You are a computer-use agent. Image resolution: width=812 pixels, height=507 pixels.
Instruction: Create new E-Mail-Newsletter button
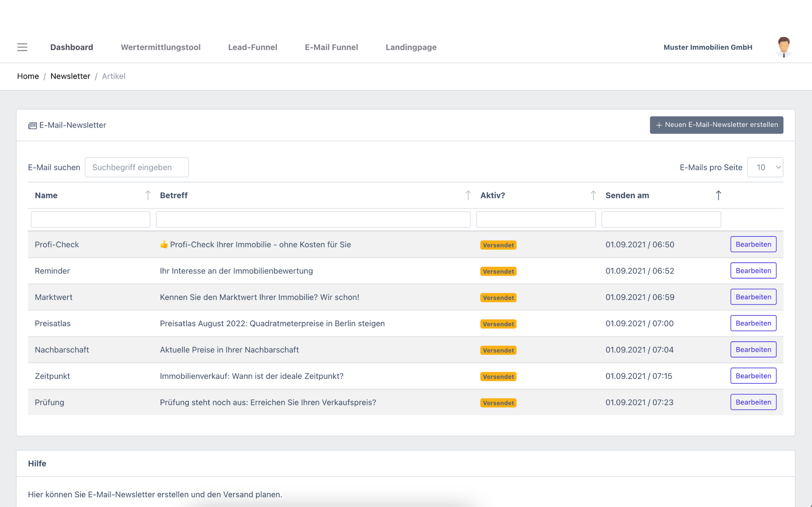[716, 125]
